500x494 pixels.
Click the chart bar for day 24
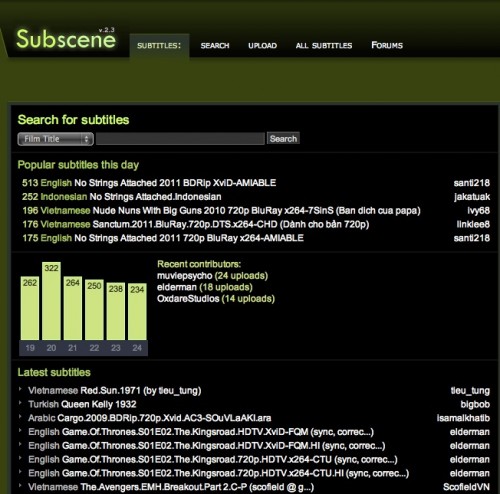click(x=137, y=312)
